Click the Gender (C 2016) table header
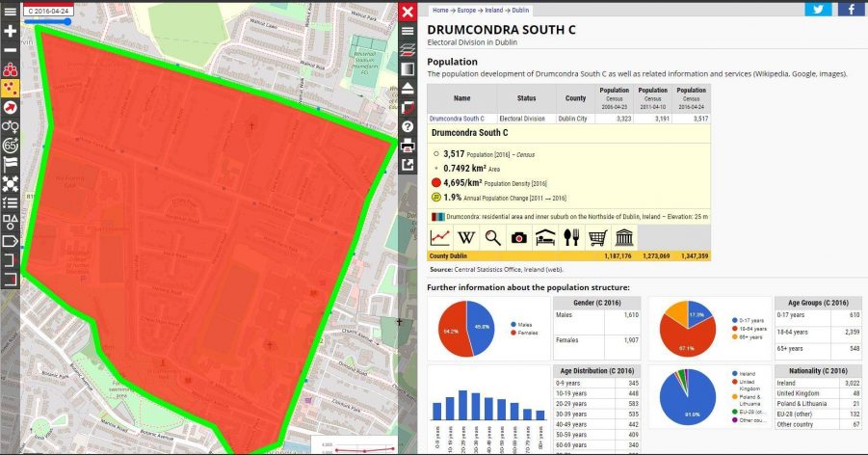 [x=596, y=303]
